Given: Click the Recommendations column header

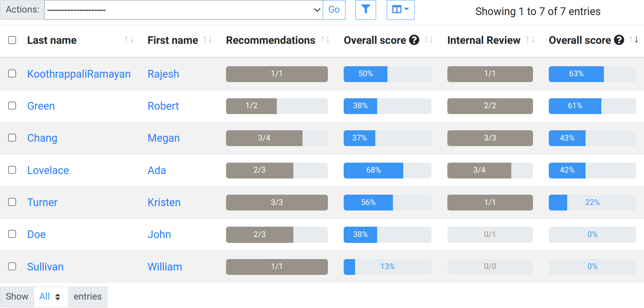Looking at the screenshot, I should coord(271,40).
